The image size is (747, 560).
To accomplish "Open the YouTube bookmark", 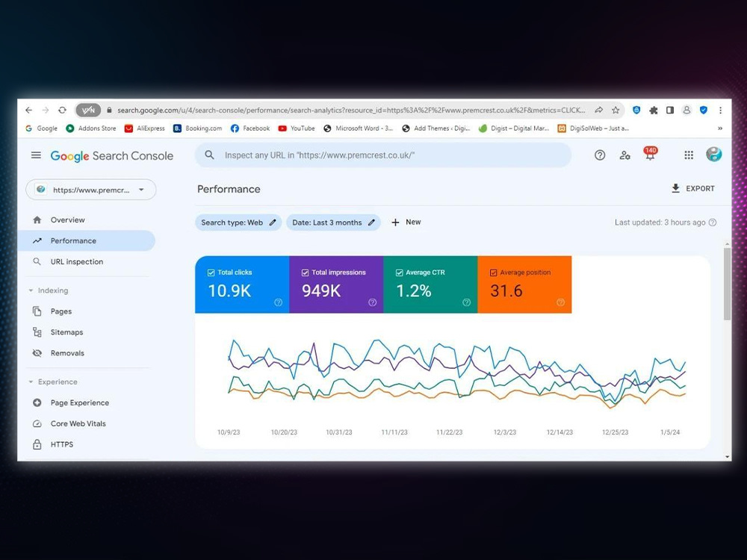I will point(297,128).
